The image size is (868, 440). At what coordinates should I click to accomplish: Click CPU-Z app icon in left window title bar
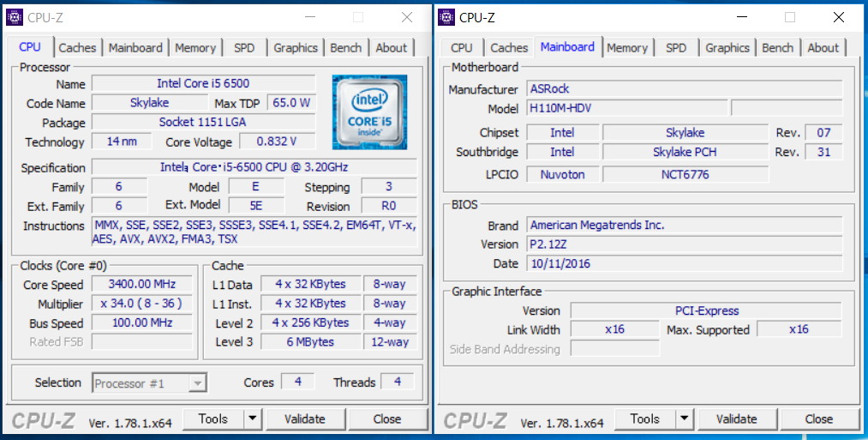[15, 17]
